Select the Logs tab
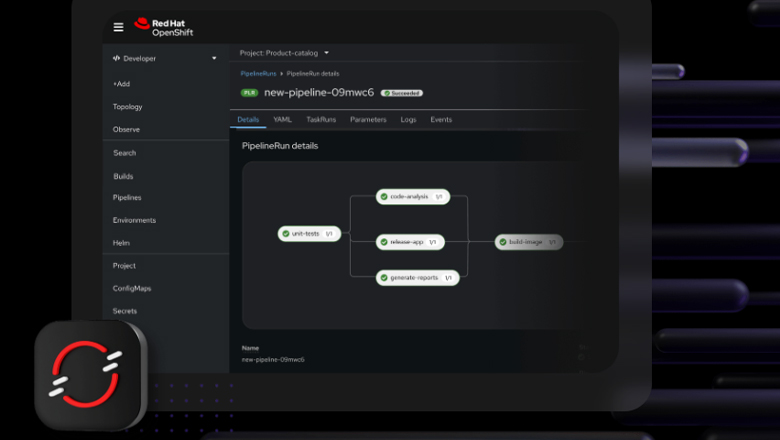The image size is (780, 440). [408, 120]
